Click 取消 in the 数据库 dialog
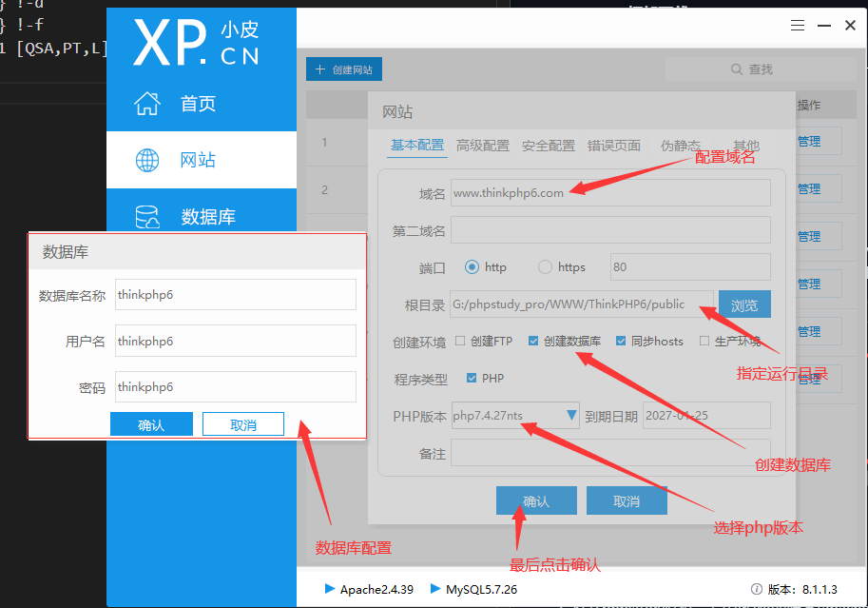This screenshot has width=868, height=608. click(x=243, y=424)
